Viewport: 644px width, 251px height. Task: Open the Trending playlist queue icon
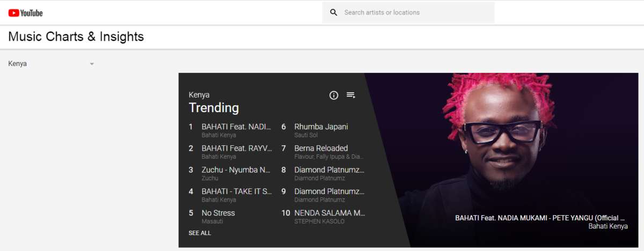[x=350, y=95]
